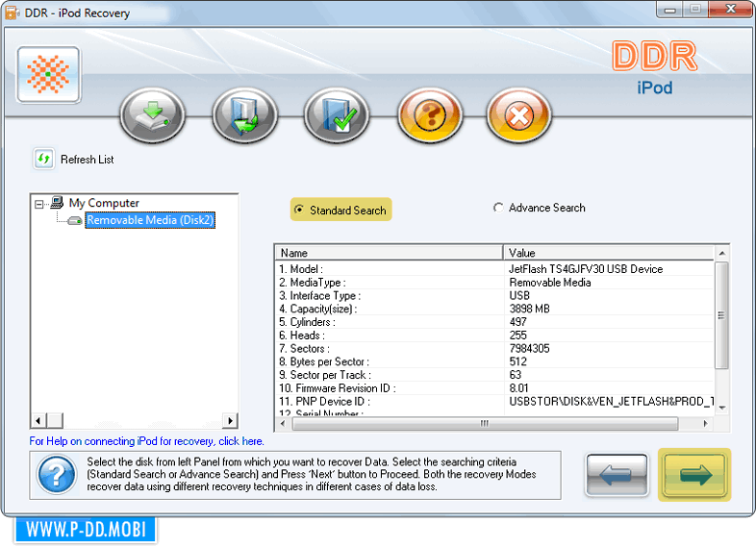Viewport: 756px width, 547px height.
Task: Click the blue question-mark help icon
Action: 57,475
